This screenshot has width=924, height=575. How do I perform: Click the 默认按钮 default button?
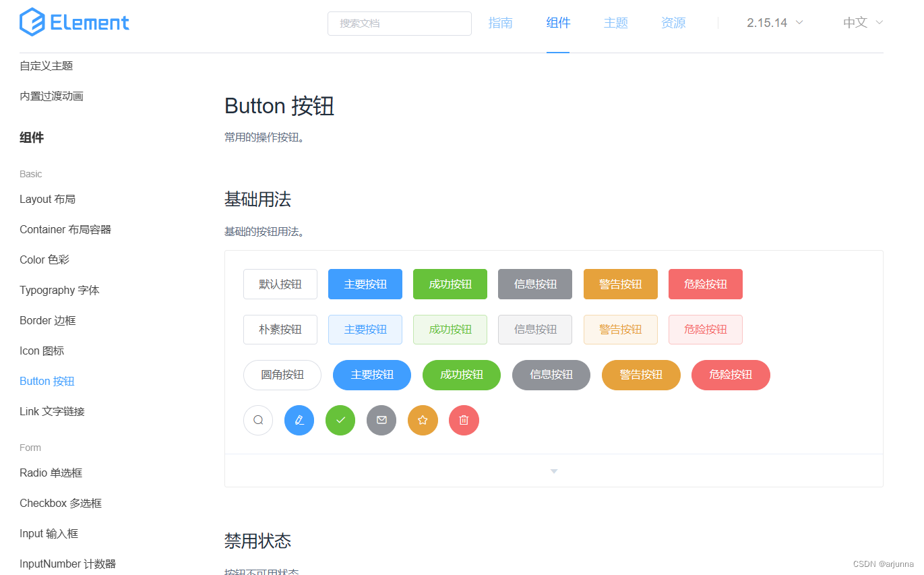coord(280,284)
